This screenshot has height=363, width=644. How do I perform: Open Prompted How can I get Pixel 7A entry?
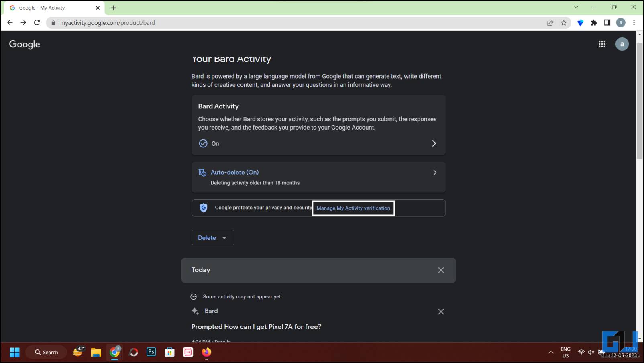256,327
